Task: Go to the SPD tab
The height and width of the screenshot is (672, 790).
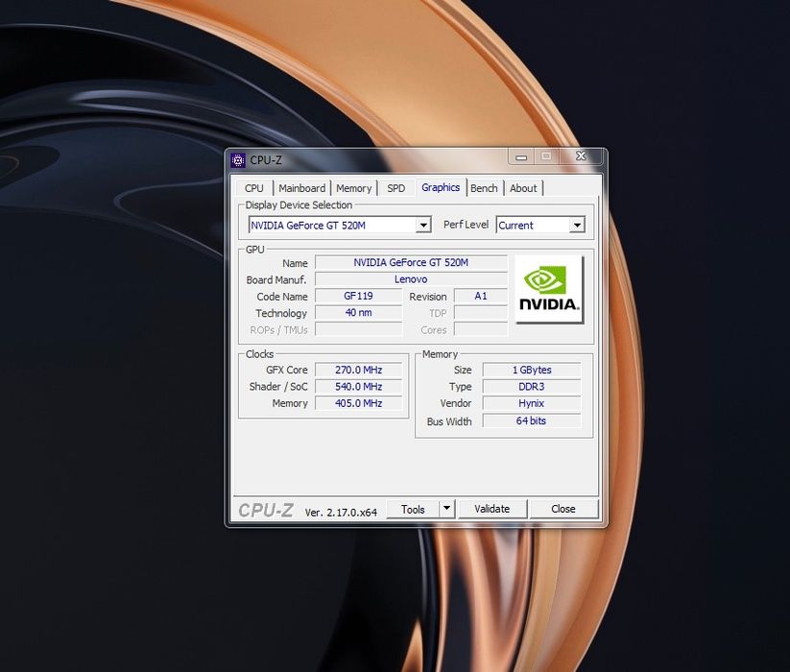Action: click(x=396, y=188)
